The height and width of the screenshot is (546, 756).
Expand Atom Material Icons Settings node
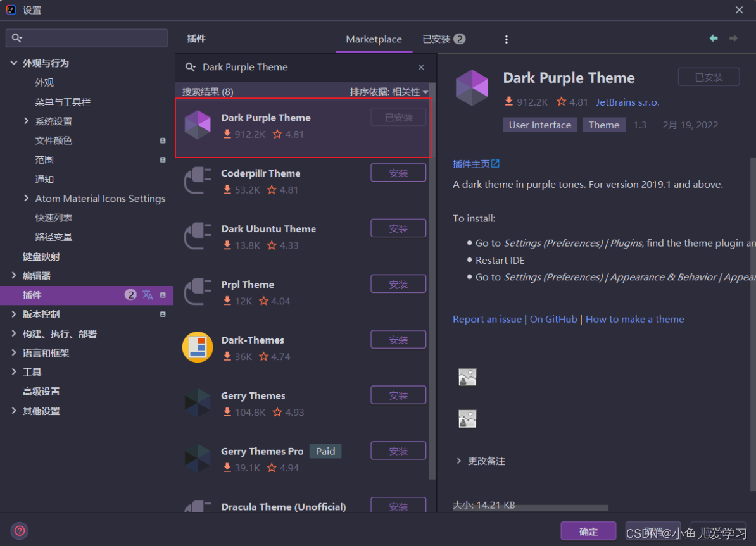click(26, 198)
